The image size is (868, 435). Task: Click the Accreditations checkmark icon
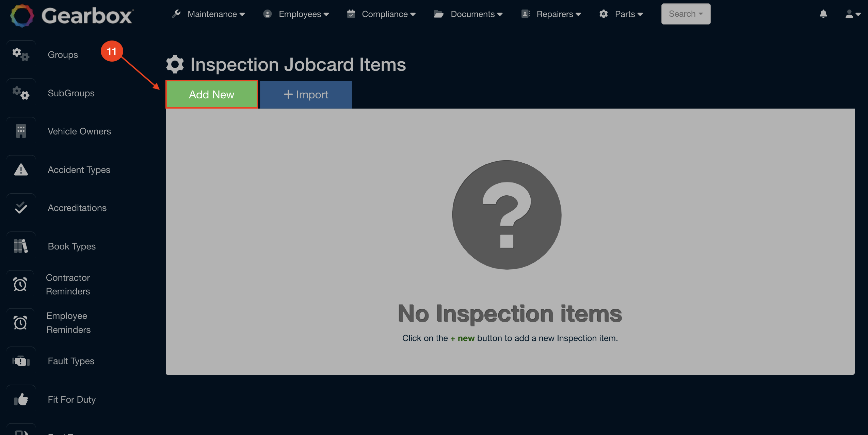click(20, 208)
